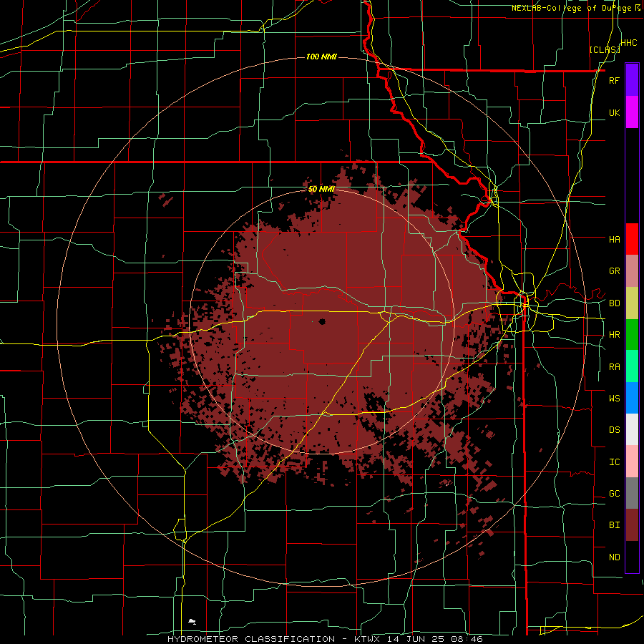
Task: Click the 50 NMI range ring label
Action: click(x=321, y=190)
